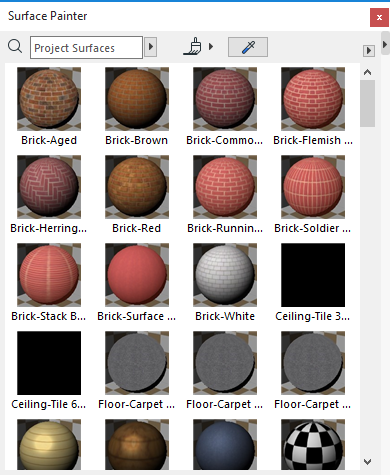Click the scrollbar down arrow

pyautogui.click(x=368, y=462)
